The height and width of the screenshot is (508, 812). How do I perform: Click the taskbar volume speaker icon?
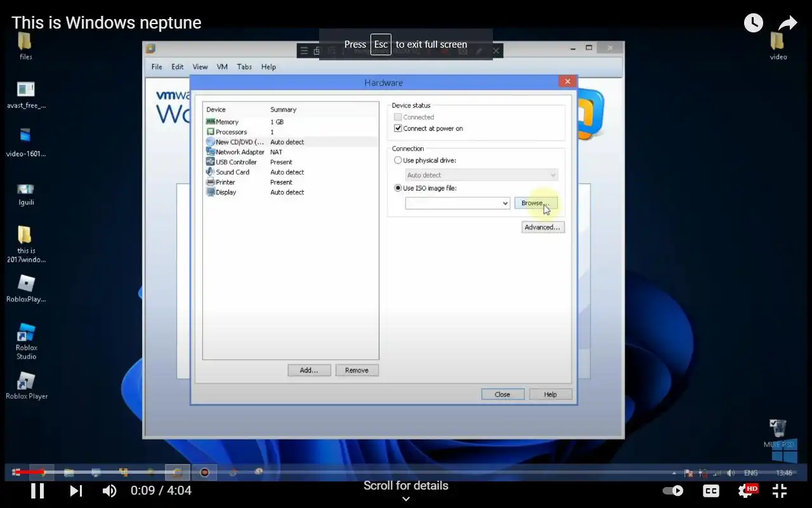point(731,473)
